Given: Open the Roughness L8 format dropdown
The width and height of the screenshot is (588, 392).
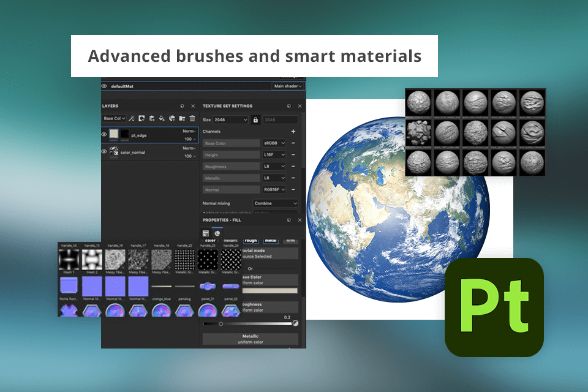Looking at the screenshot, I should point(274,166).
